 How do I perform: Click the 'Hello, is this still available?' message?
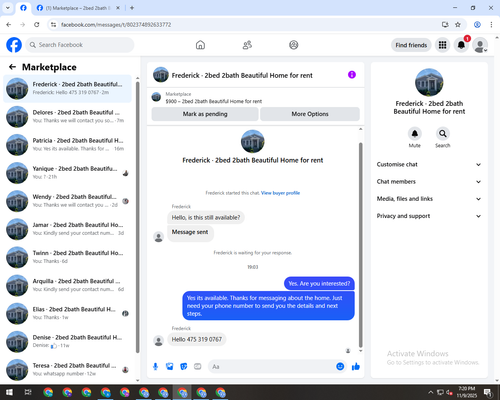tap(206, 217)
